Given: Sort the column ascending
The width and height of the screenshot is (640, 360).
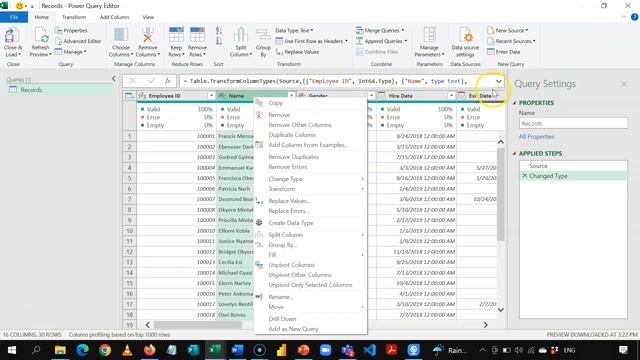Looking at the screenshot, I should point(219,31).
